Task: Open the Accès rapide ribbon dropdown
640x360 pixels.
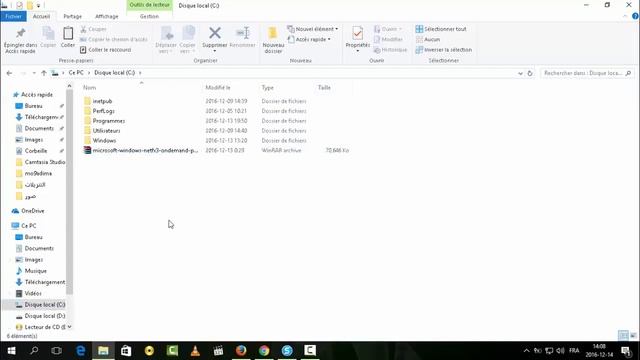Action: [309, 39]
